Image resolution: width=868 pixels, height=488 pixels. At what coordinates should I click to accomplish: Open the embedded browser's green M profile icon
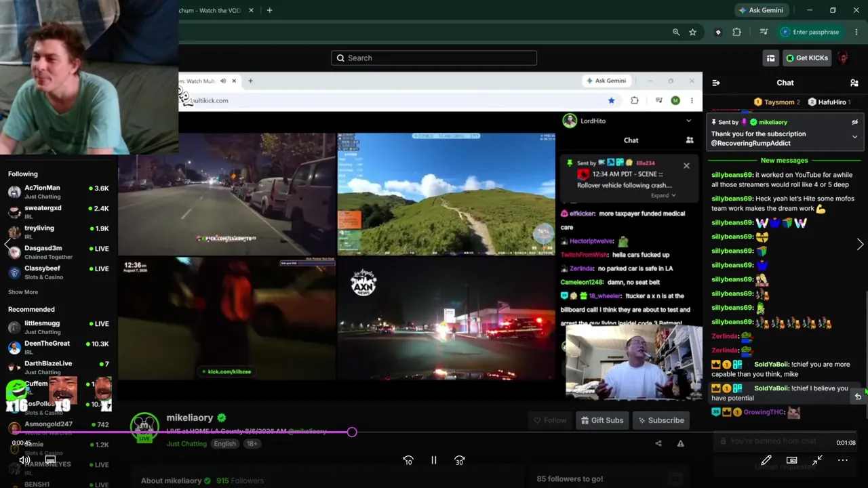pos(675,100)
